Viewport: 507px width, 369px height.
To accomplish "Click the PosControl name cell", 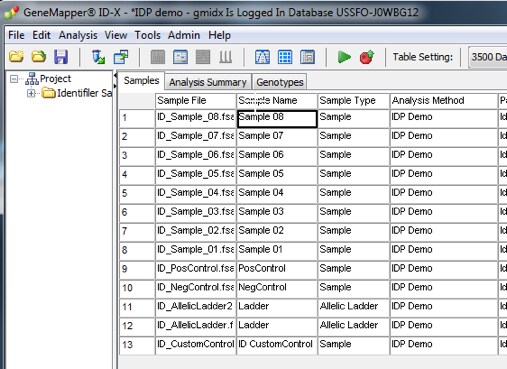I will pyautogui.click(x=277, y=269).
